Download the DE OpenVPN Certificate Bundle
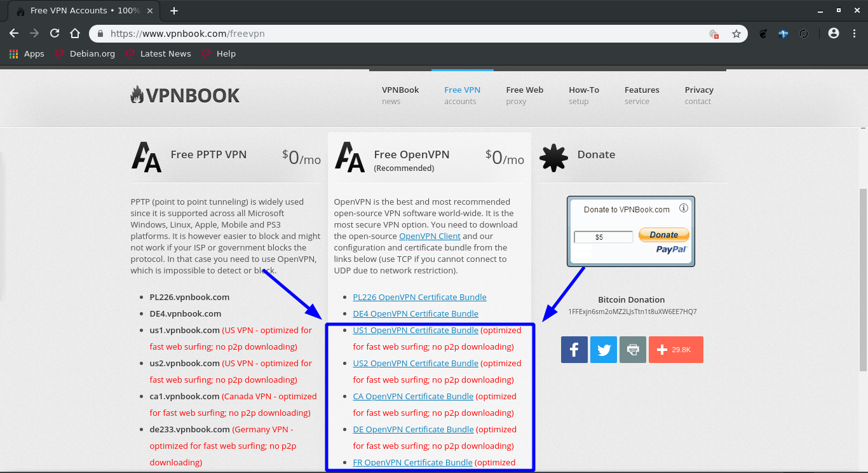 [x=413, y=429]
